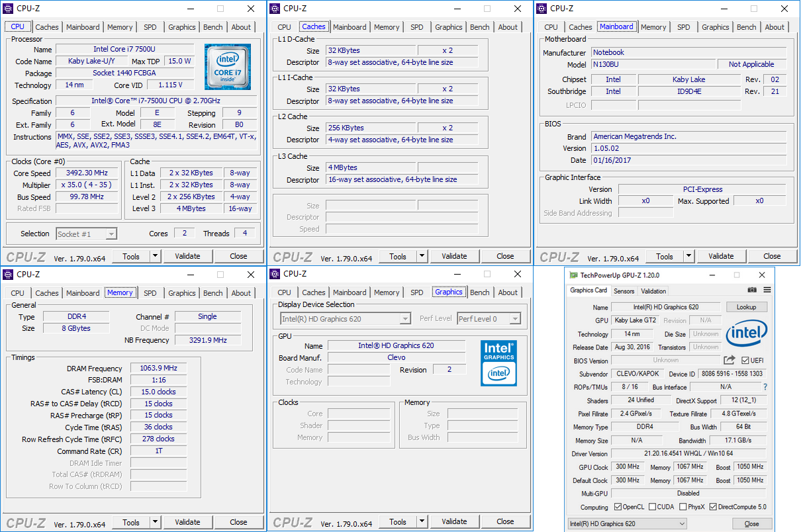
Task: Toggle the CUDA checkbox
Action: (x=653, y=507)
